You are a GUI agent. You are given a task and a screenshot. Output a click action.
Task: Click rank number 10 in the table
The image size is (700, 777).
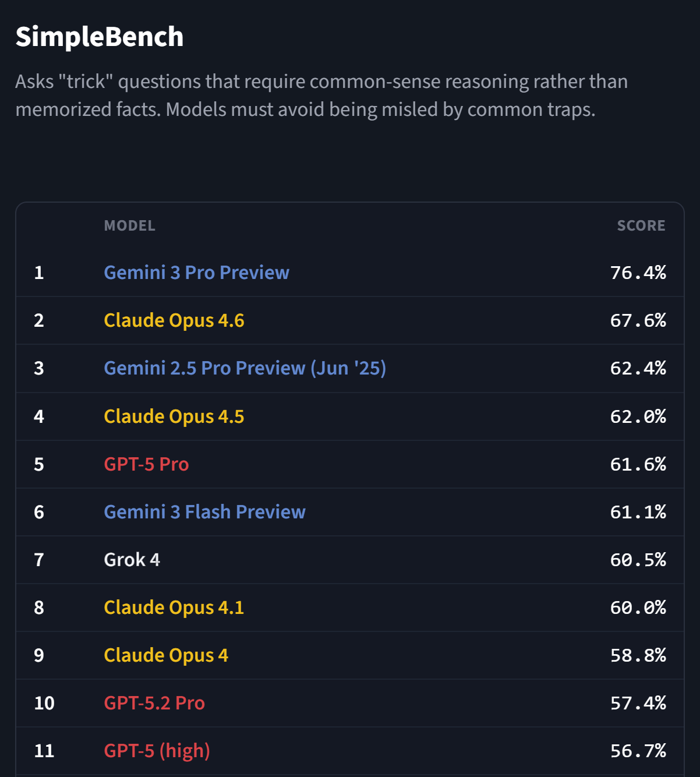coord(44,703)
